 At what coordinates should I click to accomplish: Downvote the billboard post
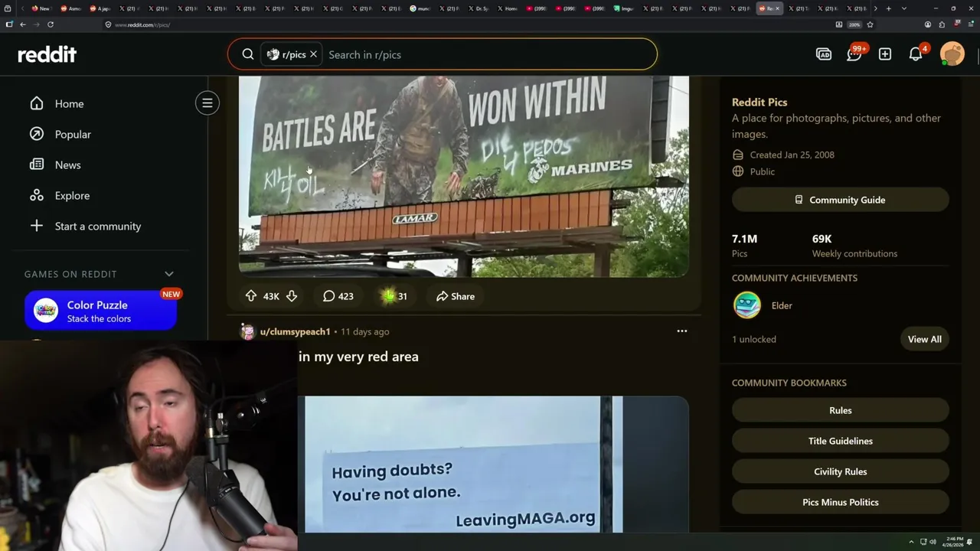[292, 296]
